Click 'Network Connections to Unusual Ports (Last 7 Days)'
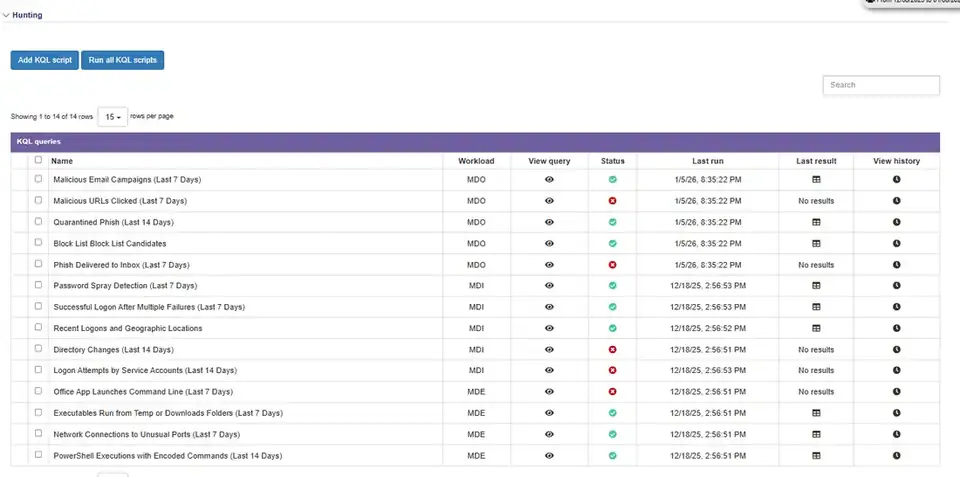The height and width of the screenshot is (477, 960). tap(147, 435)
